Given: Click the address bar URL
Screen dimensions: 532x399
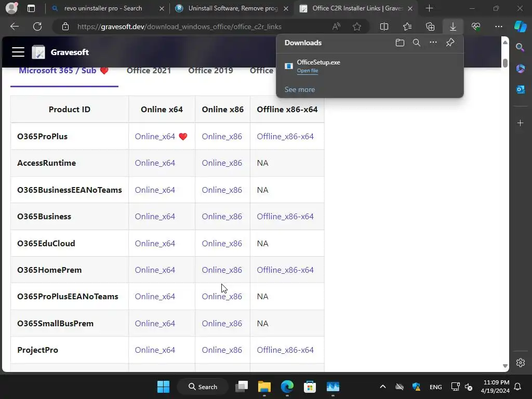Looking at the screenshot, I should [x=179, y=26].
